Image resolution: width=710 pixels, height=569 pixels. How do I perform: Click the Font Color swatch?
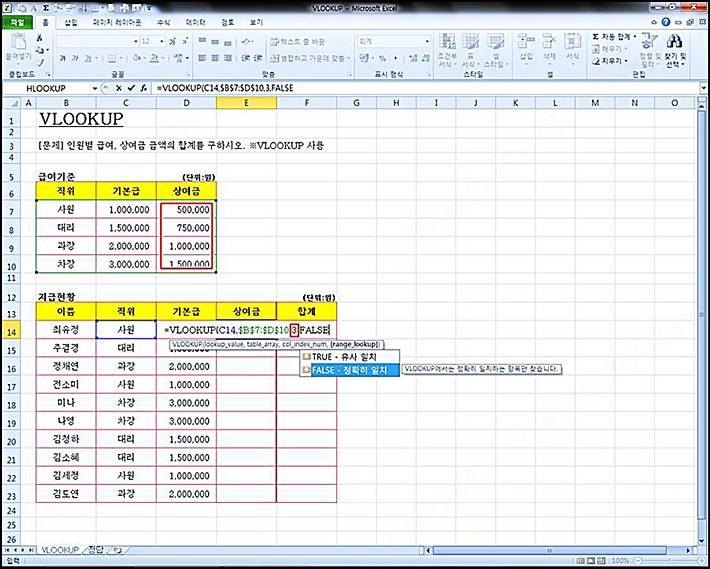pyautogui.click(x=154, y=58)
